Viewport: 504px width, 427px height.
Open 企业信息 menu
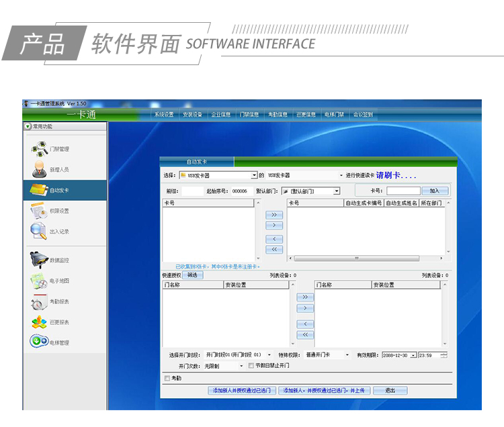221,115
